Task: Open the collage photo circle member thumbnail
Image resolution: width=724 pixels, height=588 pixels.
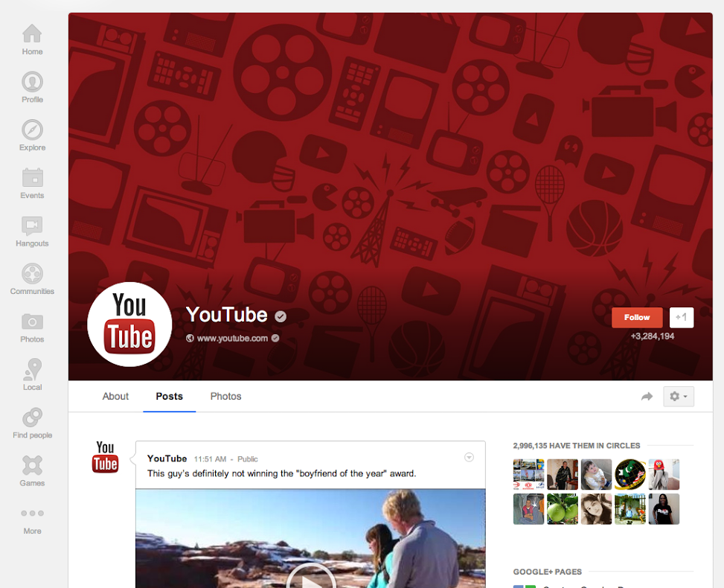Action: 529,474
